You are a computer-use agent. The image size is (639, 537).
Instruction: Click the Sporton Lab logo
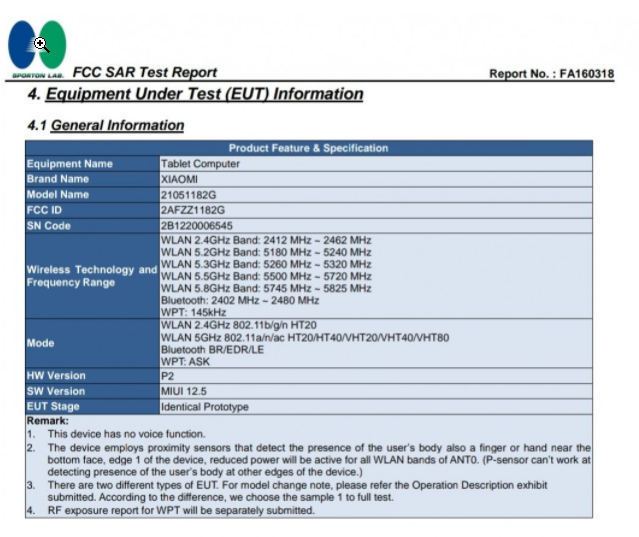[x=37, y=49]
